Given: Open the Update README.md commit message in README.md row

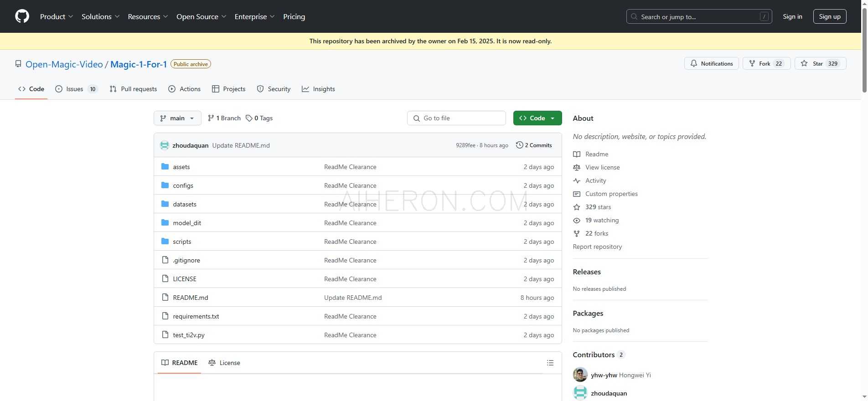Looking at the screenshot, I should coord(353,298).
